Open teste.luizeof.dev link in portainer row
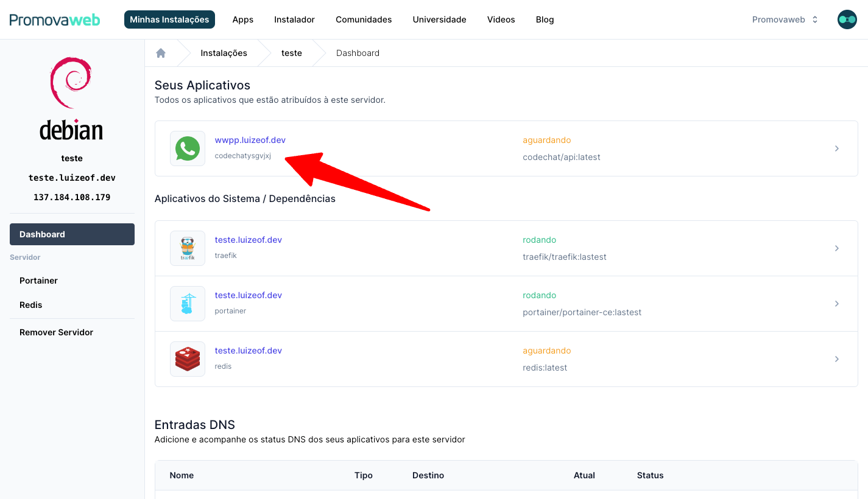Image resolution: width=868 pixels, height=499 pixels. 249,295
